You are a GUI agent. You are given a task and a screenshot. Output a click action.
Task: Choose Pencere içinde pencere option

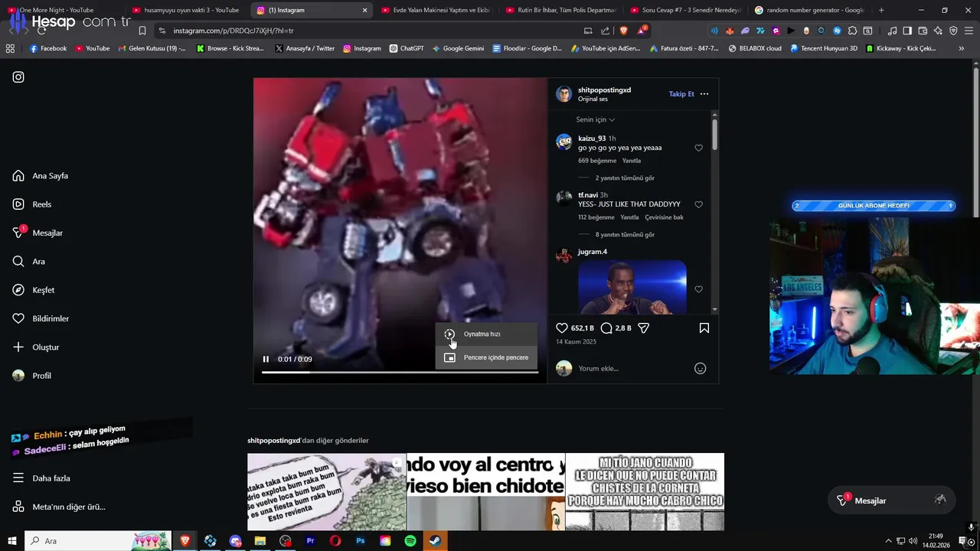[486, 357]
